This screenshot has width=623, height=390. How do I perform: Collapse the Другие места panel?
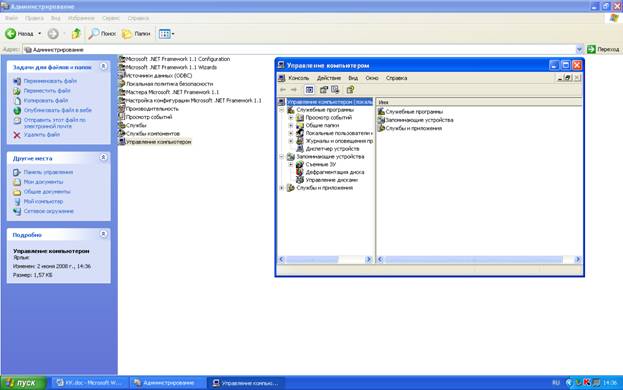click(103, 158)
